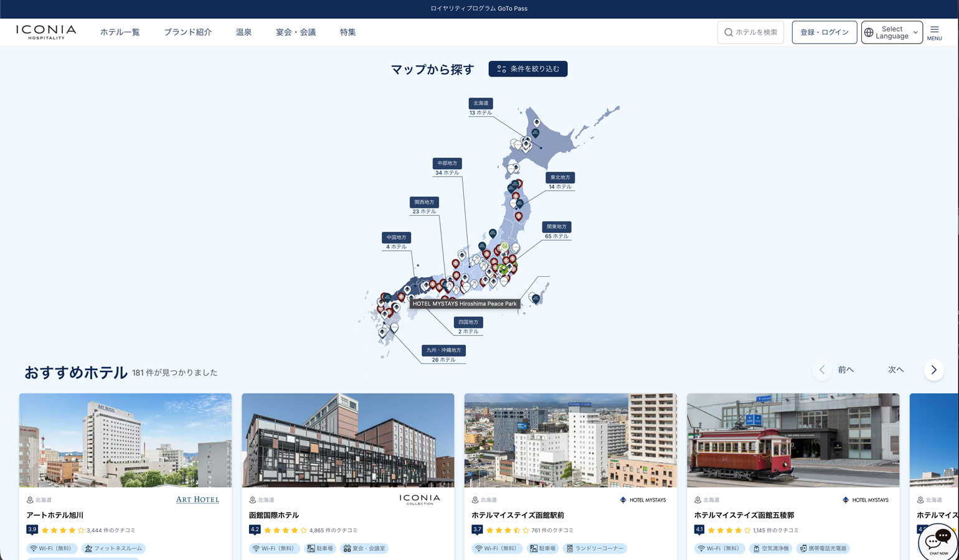Click the HOTEL MYSTAYS Hiroshima Peace Park tooltip

click(x=465, y=304)
